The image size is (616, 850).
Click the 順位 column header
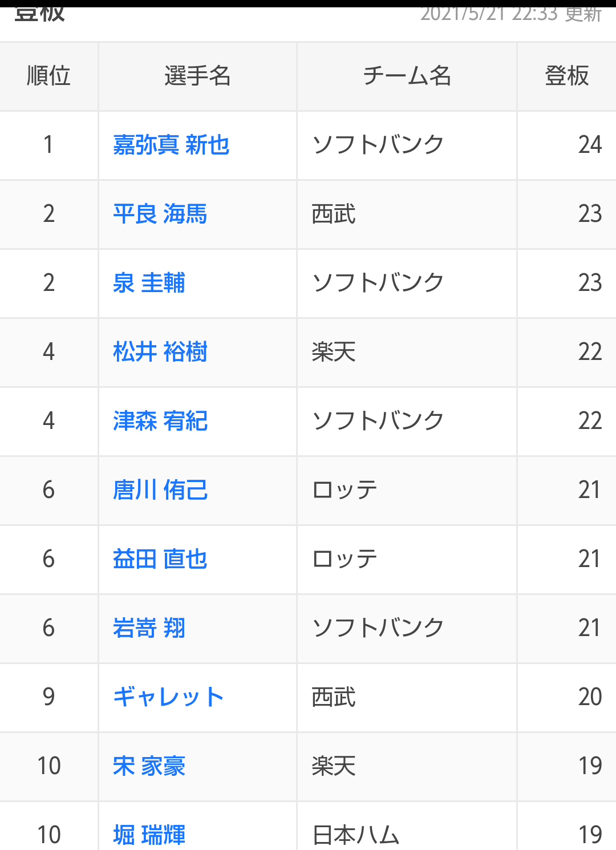[x=48, y=76]
